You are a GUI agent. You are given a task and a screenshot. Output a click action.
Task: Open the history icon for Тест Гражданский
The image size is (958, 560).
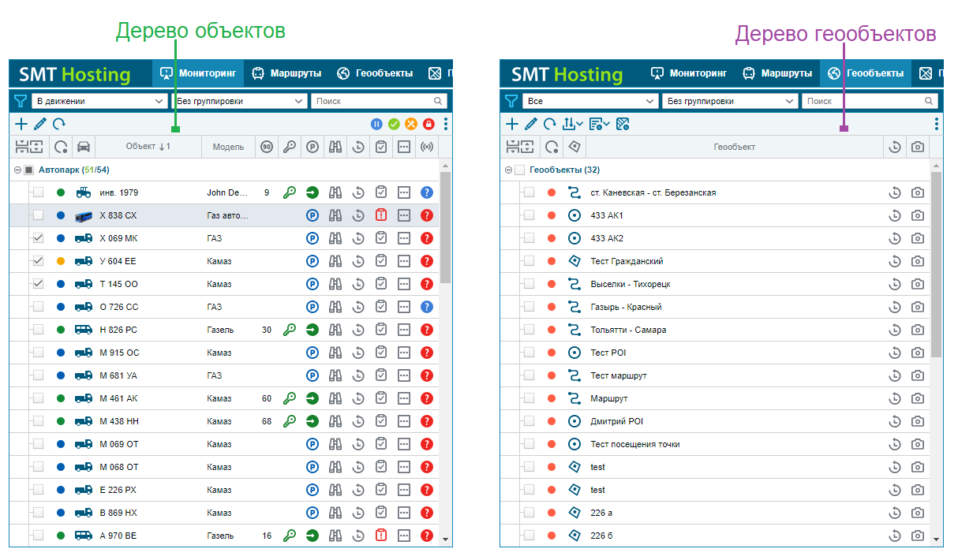coord(895,261)
